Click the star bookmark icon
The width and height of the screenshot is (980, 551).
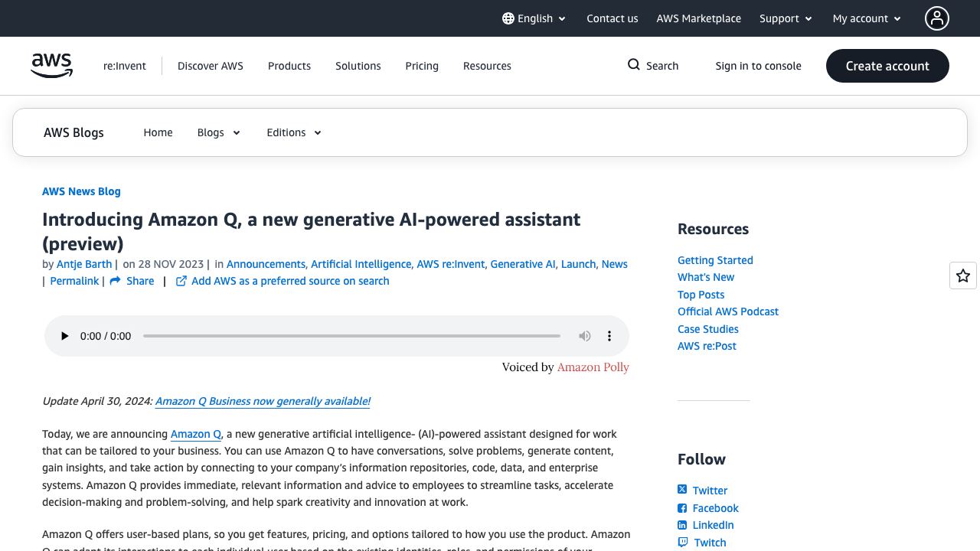[x=963, y=275]
